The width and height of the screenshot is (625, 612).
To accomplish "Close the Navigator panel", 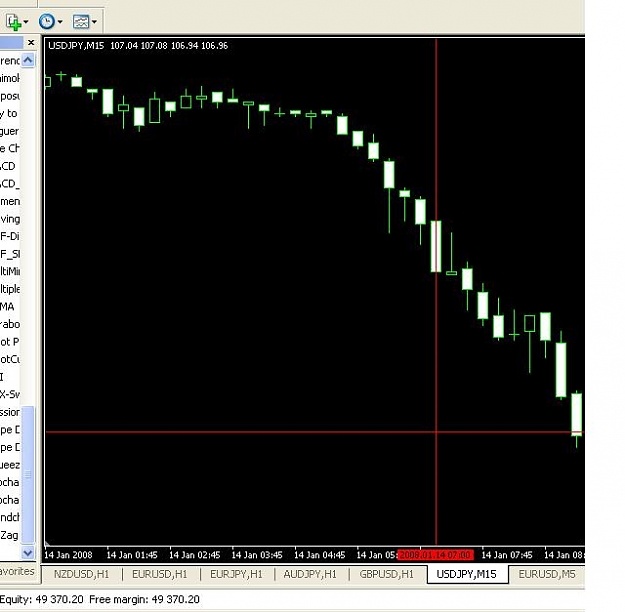I will tap(31, 42).
